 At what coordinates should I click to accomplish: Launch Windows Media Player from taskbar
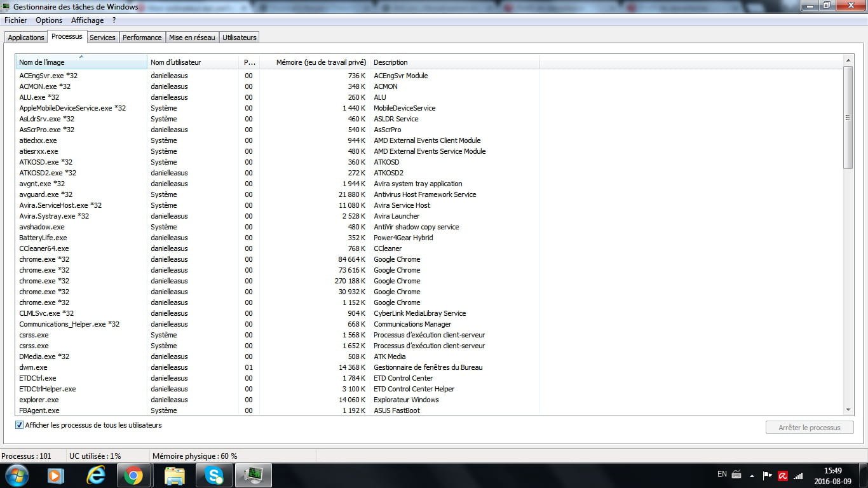tap(56, 475)
